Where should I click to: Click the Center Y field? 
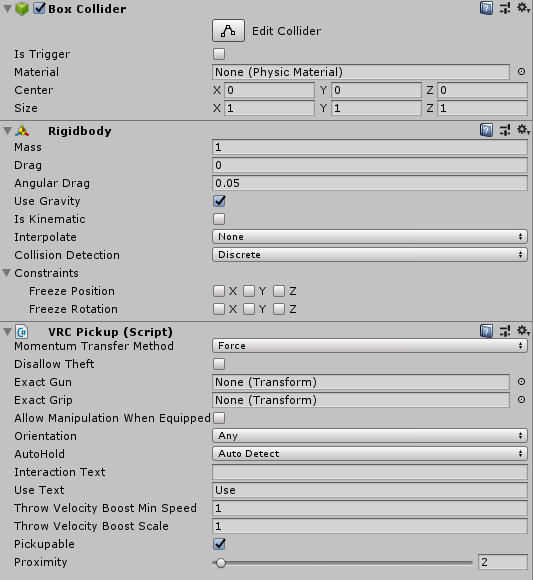(376, 90)
